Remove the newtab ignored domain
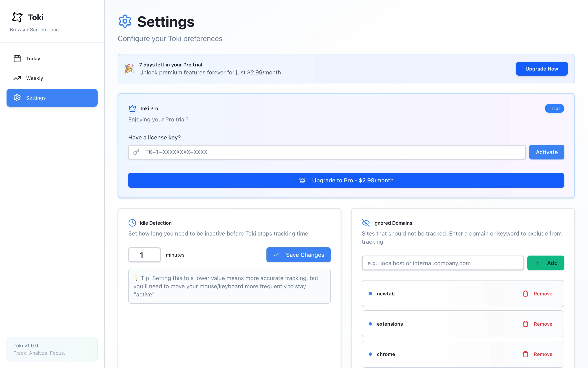 point(537,294)
